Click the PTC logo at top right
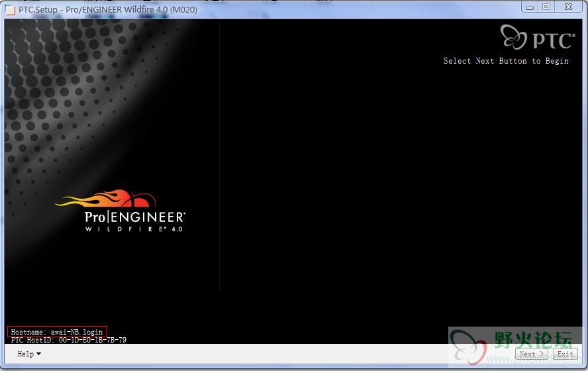This screenshot has width=588, height=371. (538, 38)
